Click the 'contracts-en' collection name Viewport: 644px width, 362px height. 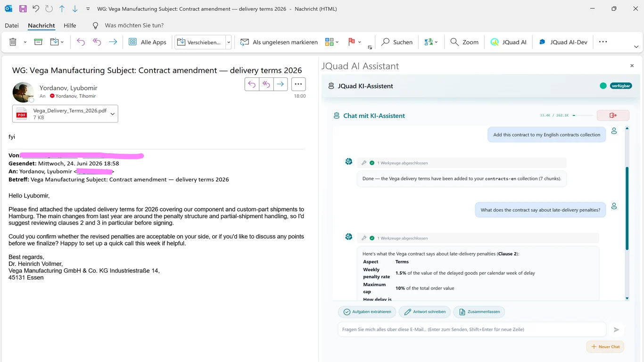(x=501, y=179)
